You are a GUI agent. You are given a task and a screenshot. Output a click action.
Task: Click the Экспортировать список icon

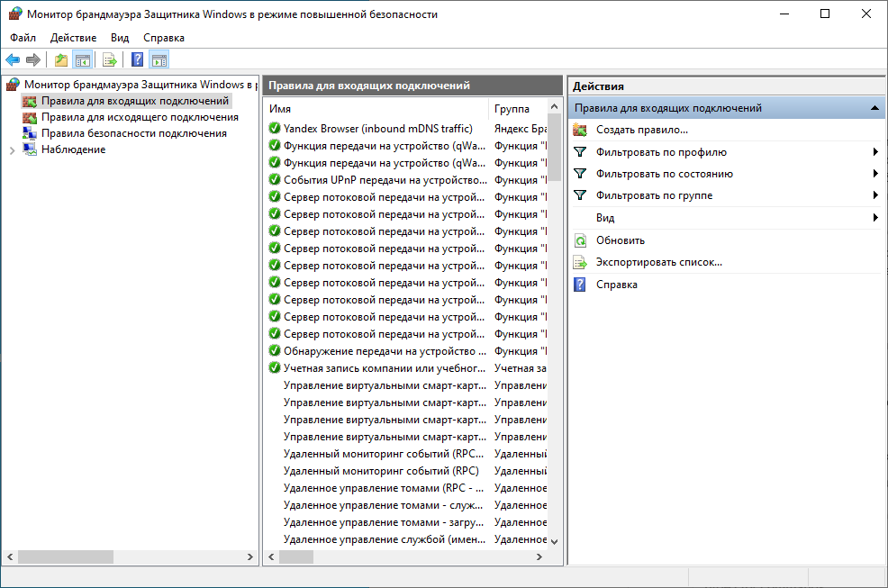click(580, 262)
